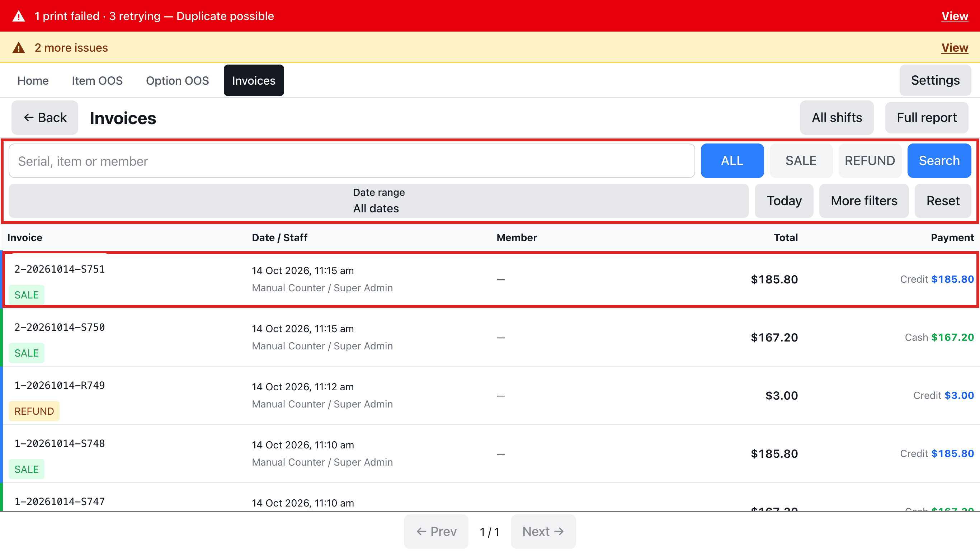
Task: Filter invoices by SALE type
Action: click(x=801, y=161)
